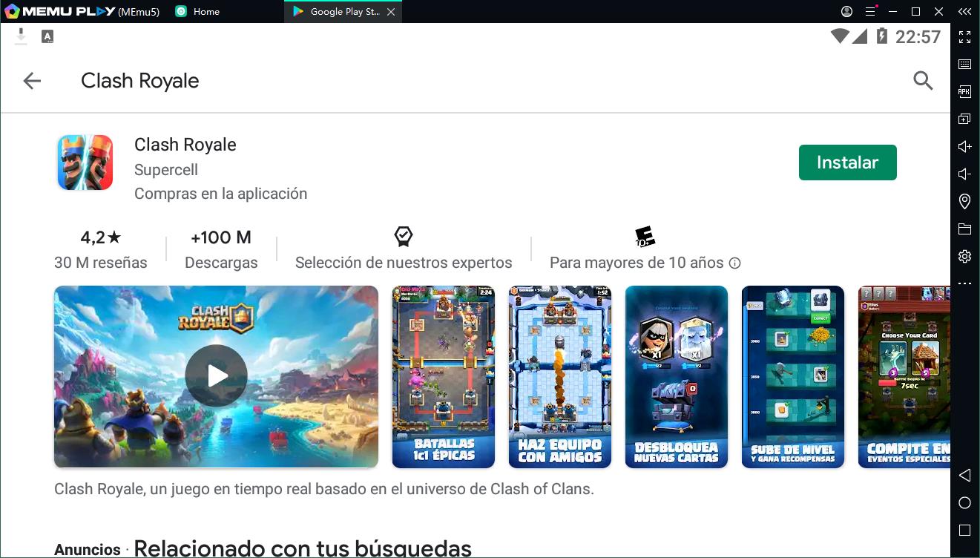Create a new emulator instance with multi-instance icon
980x558 pixels.
pyautogui.click(x=964, y=118)
